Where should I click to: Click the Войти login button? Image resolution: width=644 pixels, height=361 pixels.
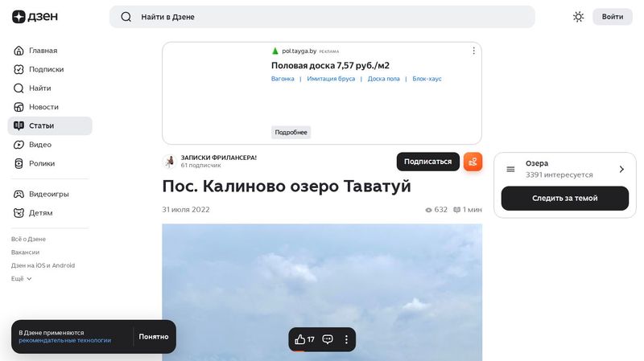pos(612,17)
